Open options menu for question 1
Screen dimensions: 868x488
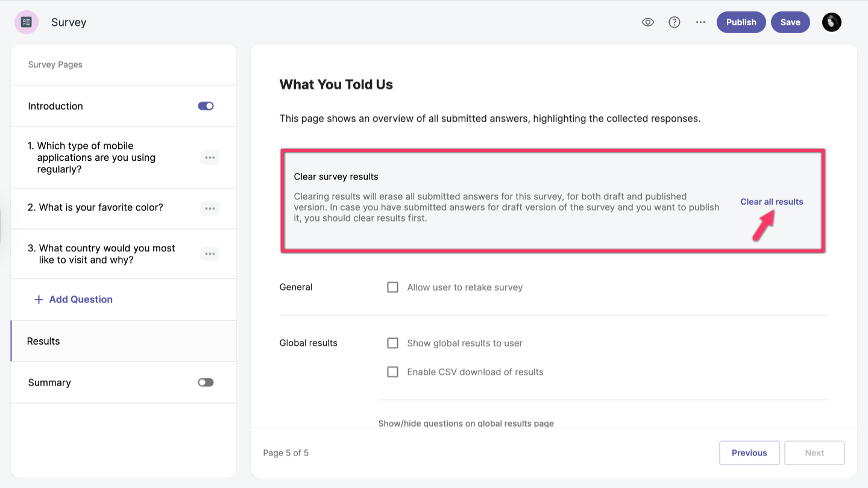click(x=210, y=158)
